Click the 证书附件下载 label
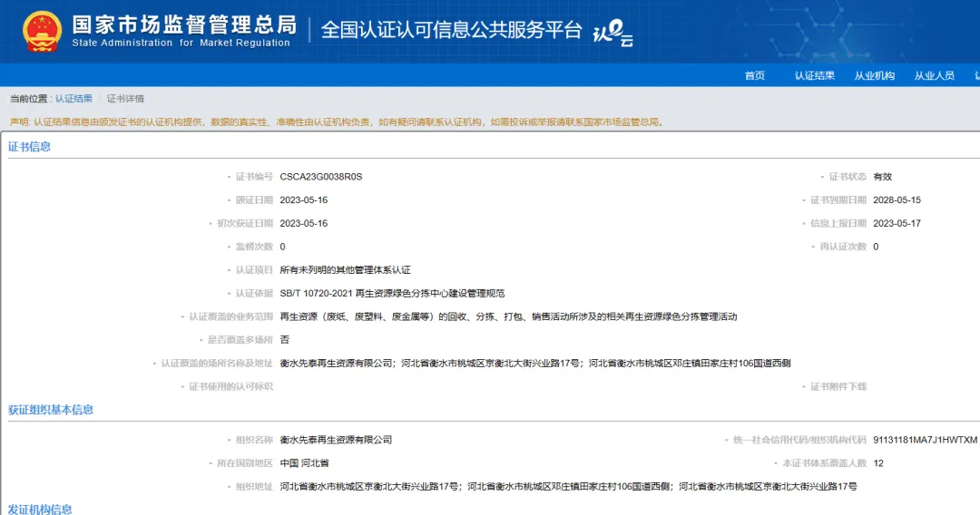The width and height of the screenshot is (980, 515). coord(838,387)
